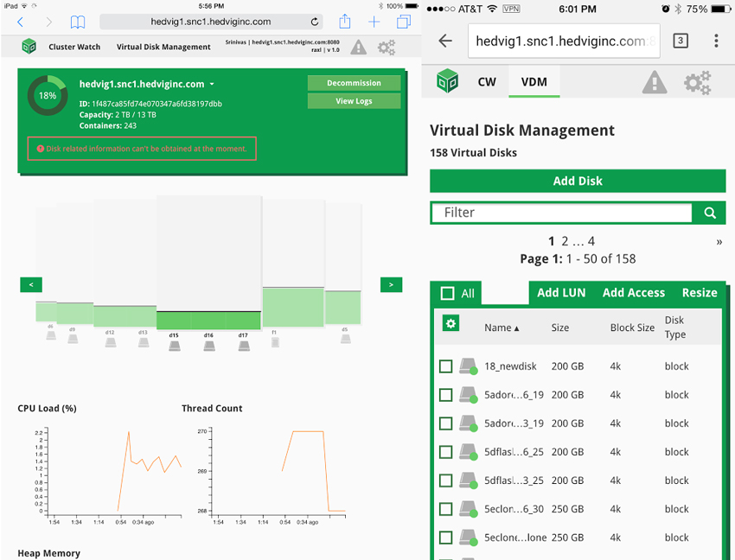Screen dimensions: 735x560
Task: Click the CPU Load chart
Action: click(x=109, y=474)
